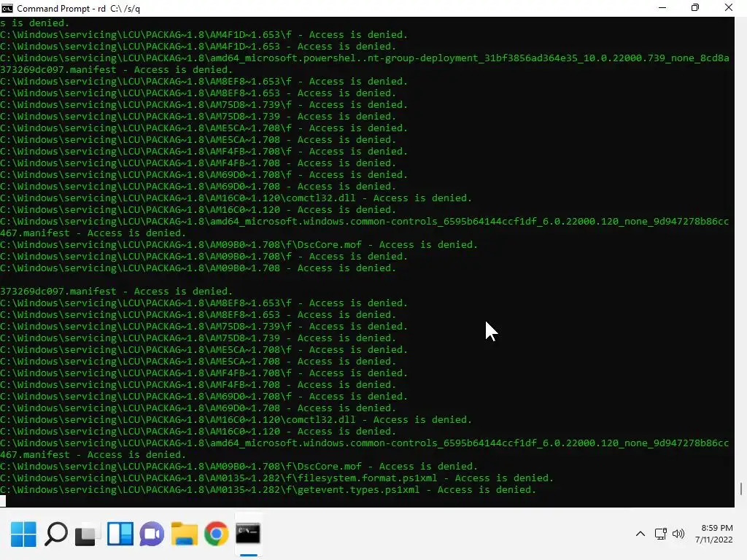Click the first AM09B0~1.708\f line without DscCore
The image size is (747, 560).
click(x=204, y=256)
